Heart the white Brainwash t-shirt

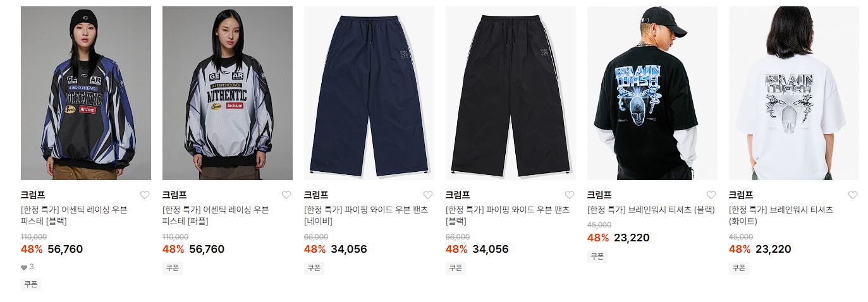[853, 195]
